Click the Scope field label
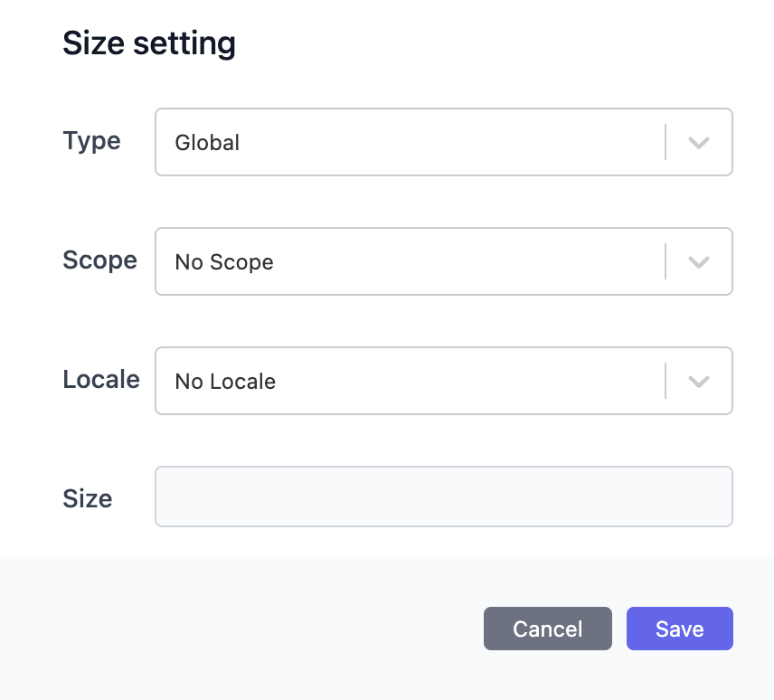Viewport: 774px width, 700px height. point(99,260)
